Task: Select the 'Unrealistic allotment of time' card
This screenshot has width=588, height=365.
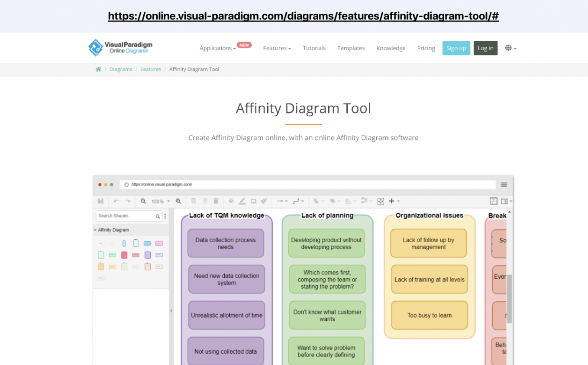Action: 226,315
